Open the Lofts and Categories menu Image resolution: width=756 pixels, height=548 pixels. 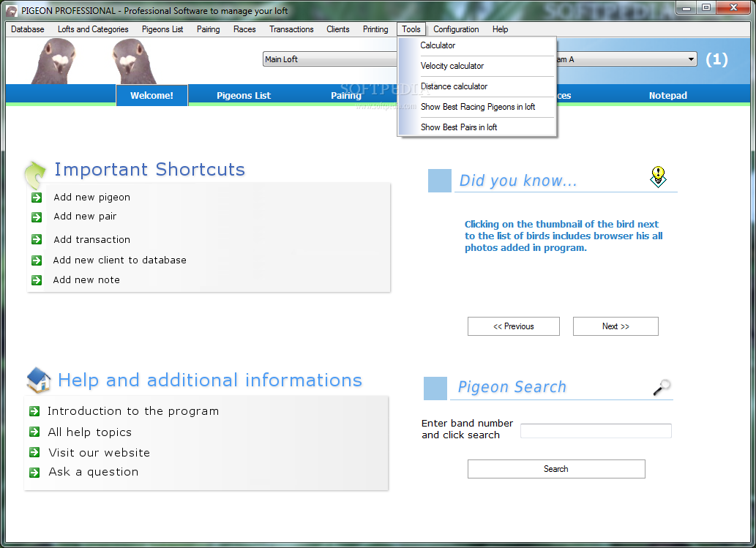tap(93, 29)
